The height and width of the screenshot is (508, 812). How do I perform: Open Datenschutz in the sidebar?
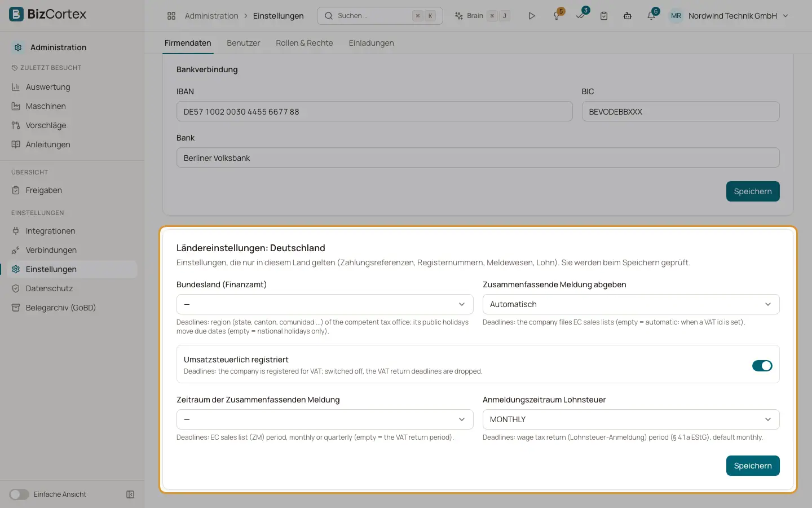coord(72,288)
